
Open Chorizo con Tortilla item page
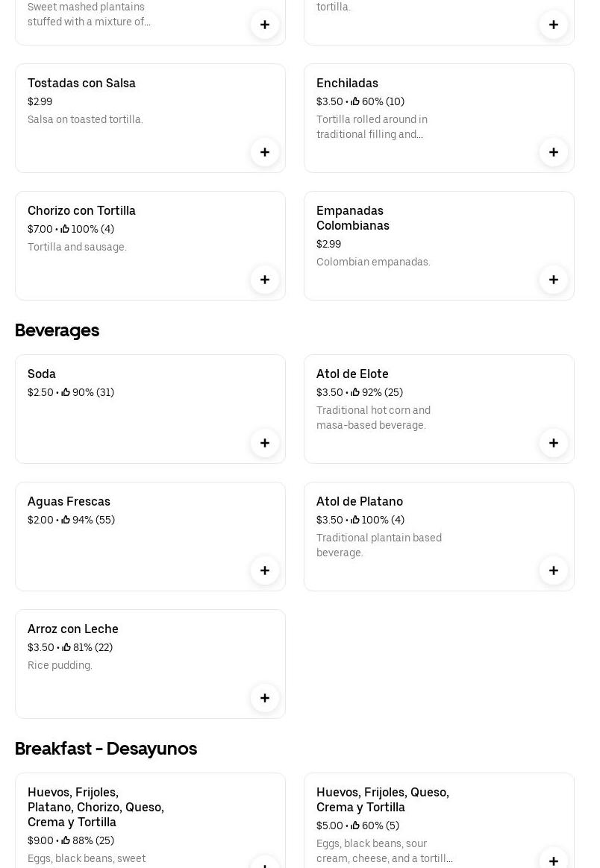[x=81, y=210]
